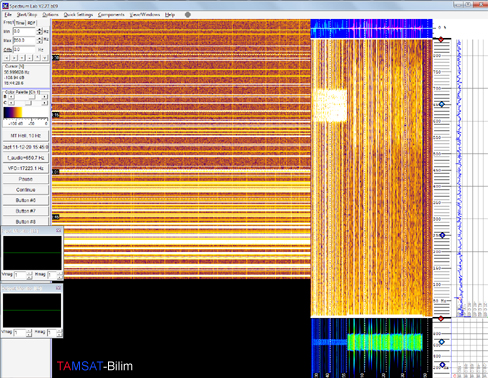Click the Spectrum Lab application icon in the title bar

[5, 6]
